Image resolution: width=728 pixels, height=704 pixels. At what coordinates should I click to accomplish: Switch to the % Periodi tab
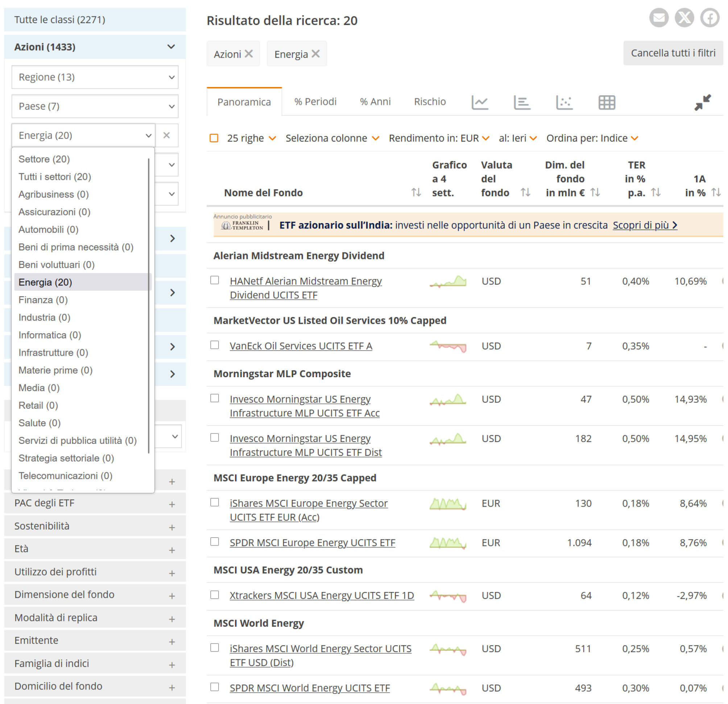(x=315, y=102)
